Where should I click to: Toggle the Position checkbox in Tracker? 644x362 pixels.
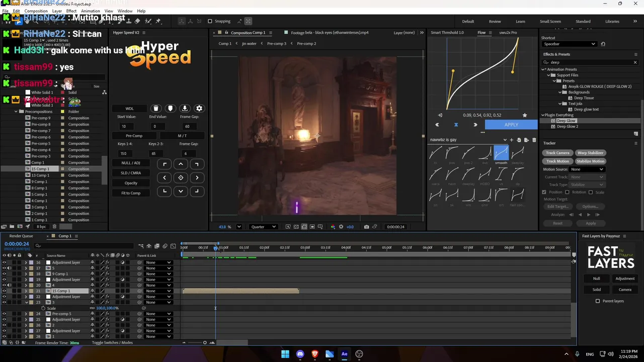(x=544, y=192)
